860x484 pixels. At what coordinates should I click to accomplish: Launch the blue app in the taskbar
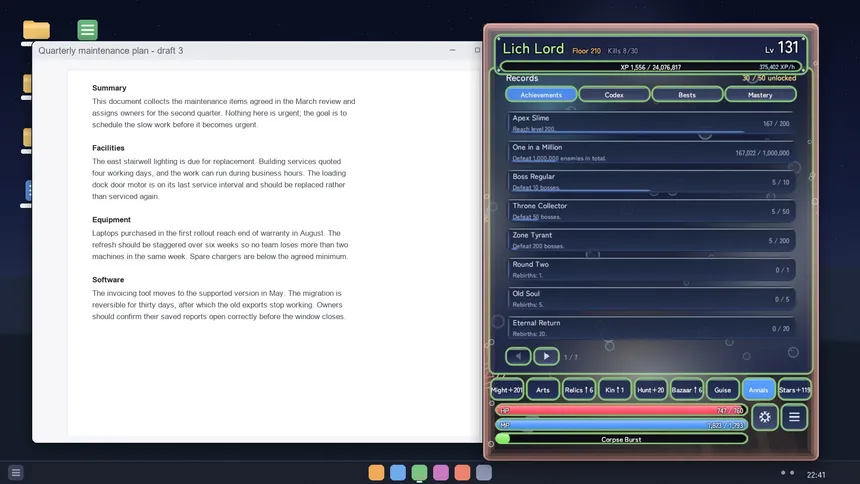pos(398,472)
